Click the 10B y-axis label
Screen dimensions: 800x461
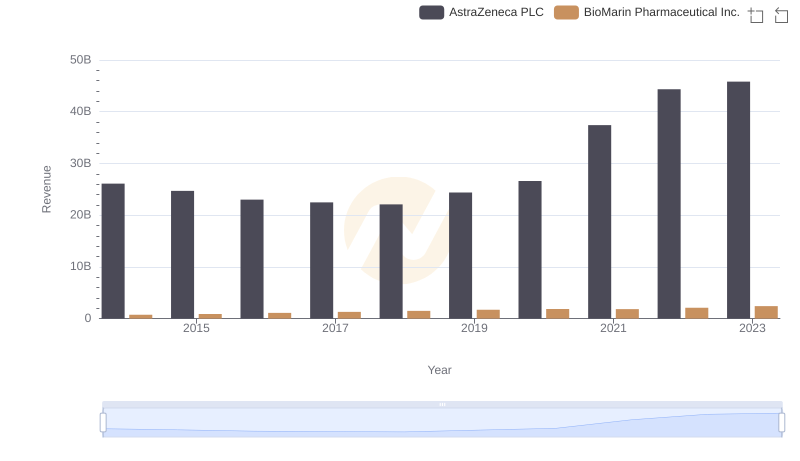(x=81, y=267)
